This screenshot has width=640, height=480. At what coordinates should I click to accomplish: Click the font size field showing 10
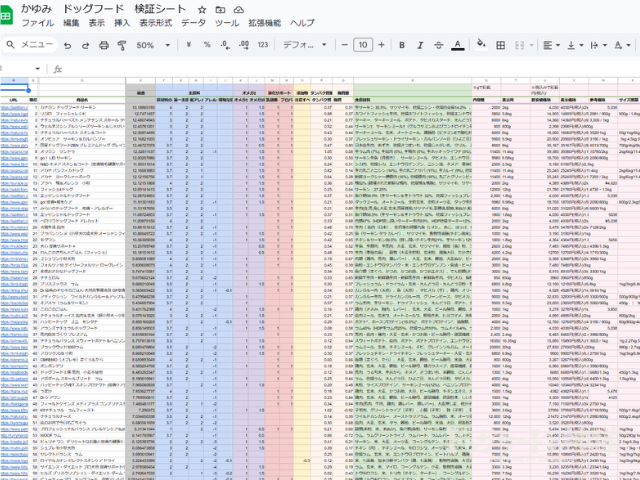pyautogui.click(x=363, y=44)
